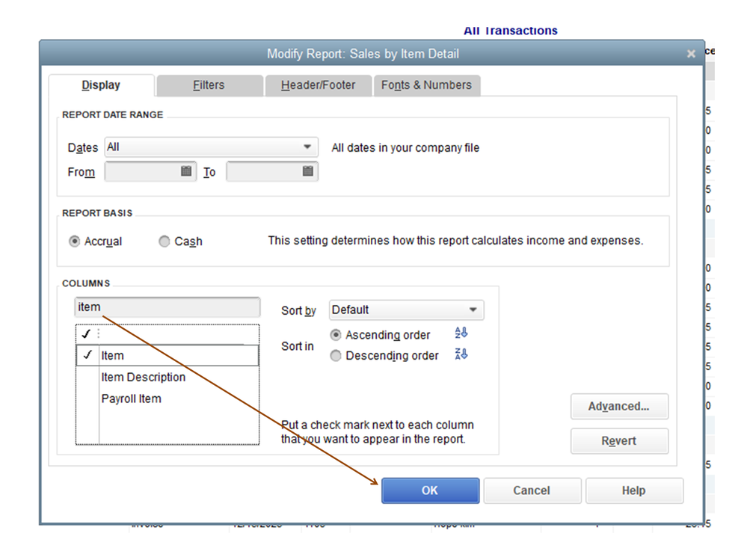Screen dimensions: 747x560
Task: Choose Descending order sorting
Action: [x=336, y=356]
